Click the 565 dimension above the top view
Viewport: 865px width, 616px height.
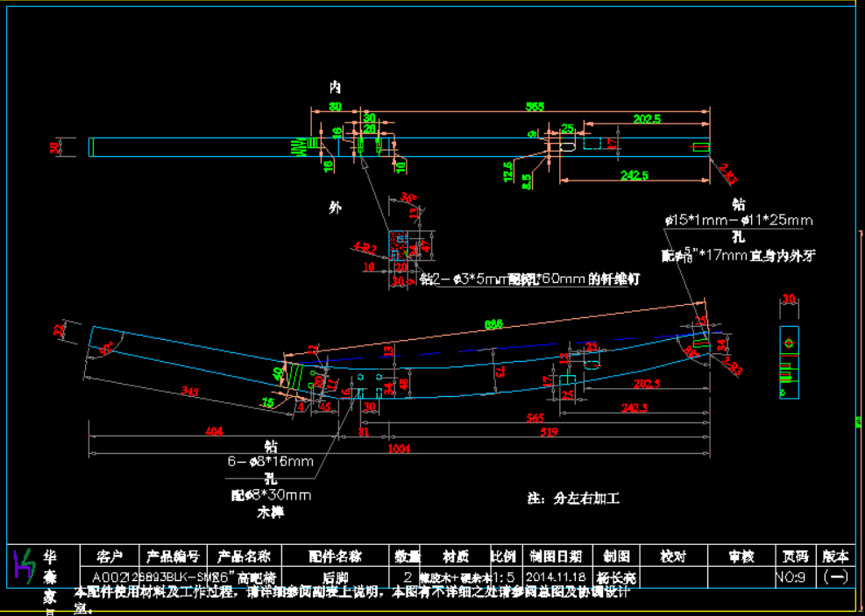click(534, 107)
